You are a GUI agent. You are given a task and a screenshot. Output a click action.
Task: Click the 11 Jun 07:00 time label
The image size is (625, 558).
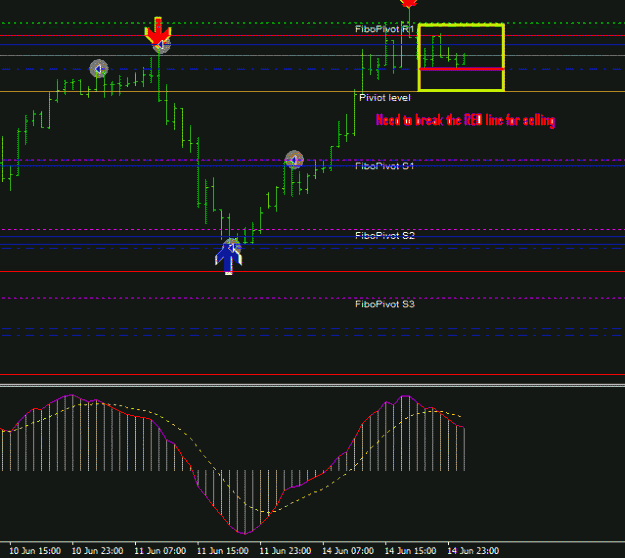(160, 551)
